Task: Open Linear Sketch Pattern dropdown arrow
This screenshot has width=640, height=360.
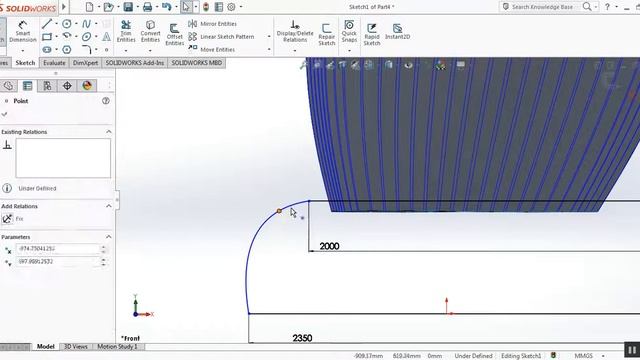Action: click(269, 37)
